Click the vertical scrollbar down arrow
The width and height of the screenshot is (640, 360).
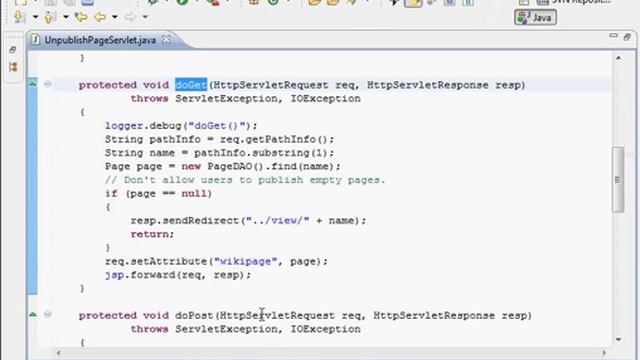[x=618, y=339]
